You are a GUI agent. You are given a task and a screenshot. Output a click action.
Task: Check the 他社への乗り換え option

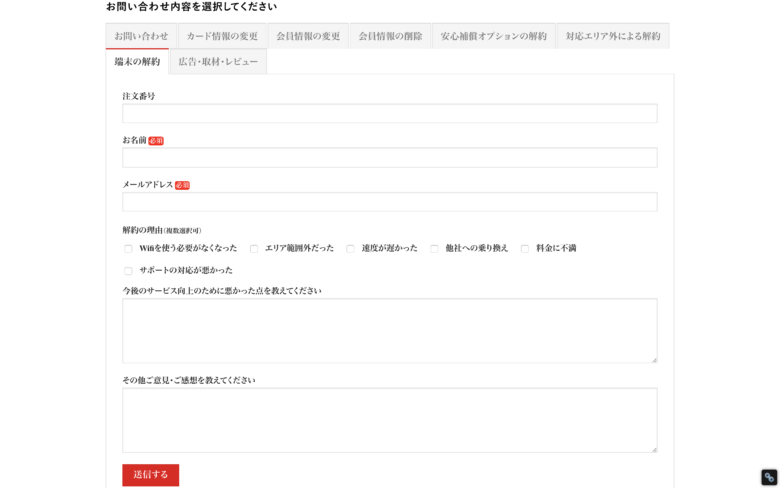point(434,249)
